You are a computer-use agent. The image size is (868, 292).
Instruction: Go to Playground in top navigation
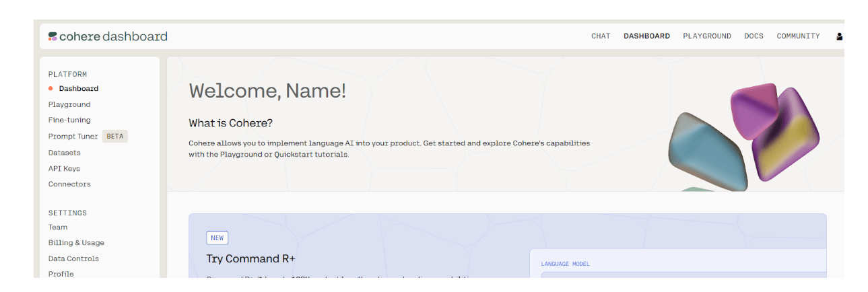[706, 36]
